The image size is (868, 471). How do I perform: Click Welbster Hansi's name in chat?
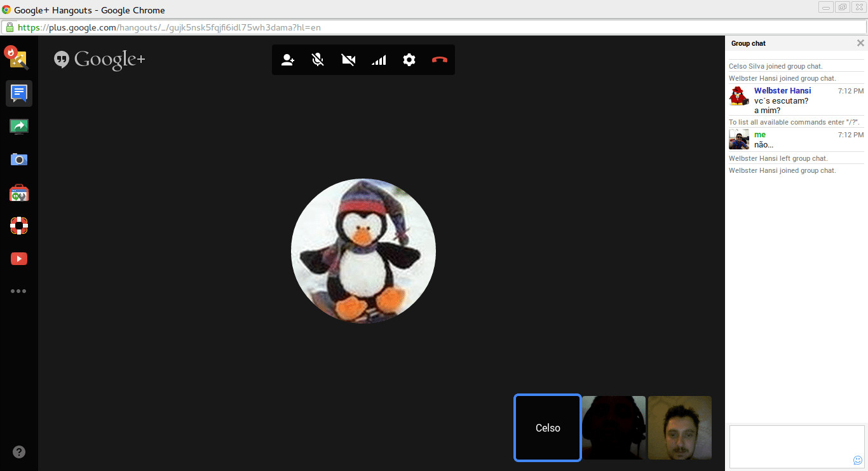(x=782, y=90)
